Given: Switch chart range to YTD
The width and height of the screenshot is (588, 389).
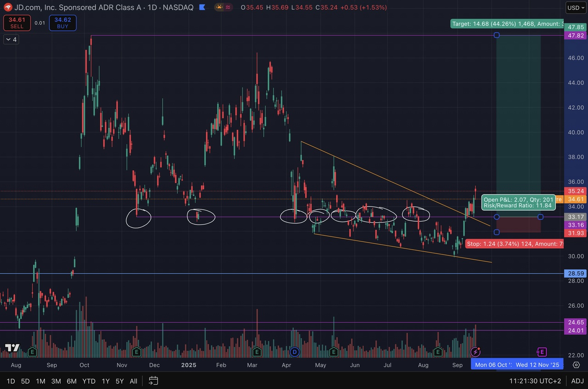Looking at the screenshot, I should [89, 381].
